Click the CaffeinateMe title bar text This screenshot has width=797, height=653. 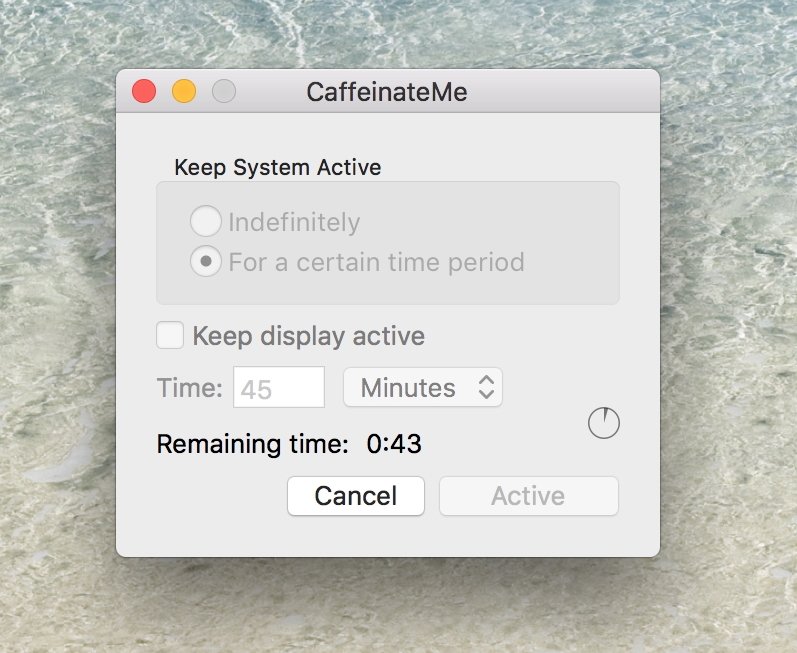(387, 92)
